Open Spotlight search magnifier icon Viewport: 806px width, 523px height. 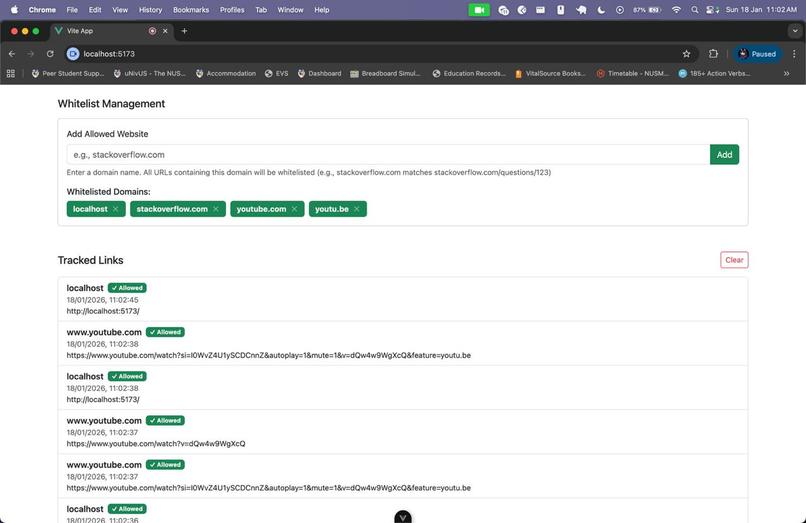click(694, 10)
